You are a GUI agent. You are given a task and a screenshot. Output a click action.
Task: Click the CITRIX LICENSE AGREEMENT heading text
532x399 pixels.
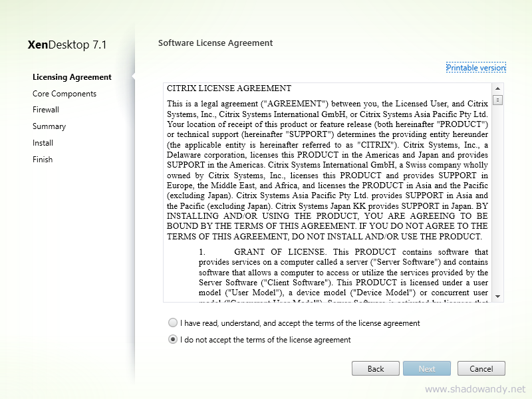coord(229,88)
